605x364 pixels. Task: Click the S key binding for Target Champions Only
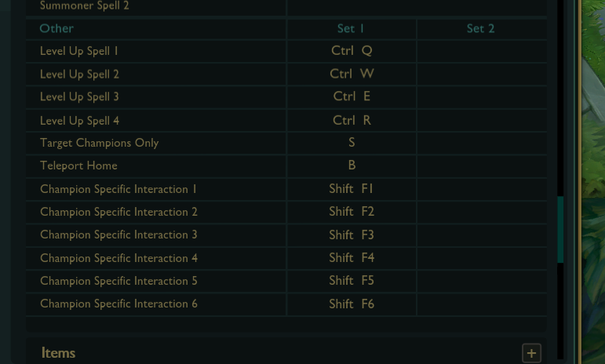point(352,143)
